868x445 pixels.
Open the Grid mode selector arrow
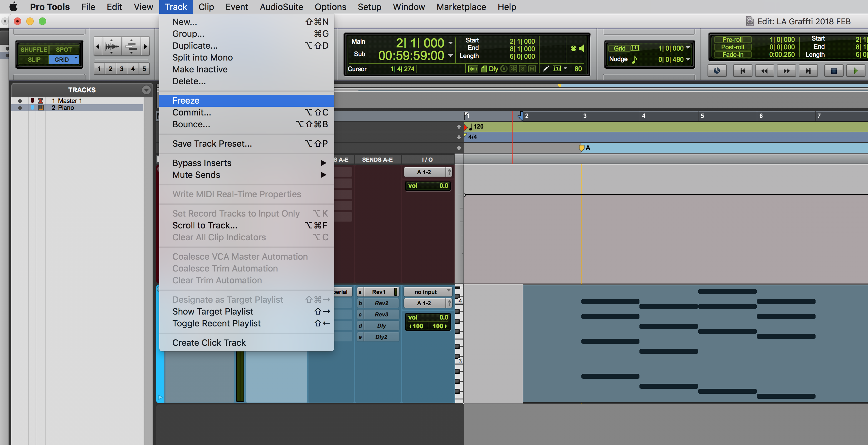[76, 58]
